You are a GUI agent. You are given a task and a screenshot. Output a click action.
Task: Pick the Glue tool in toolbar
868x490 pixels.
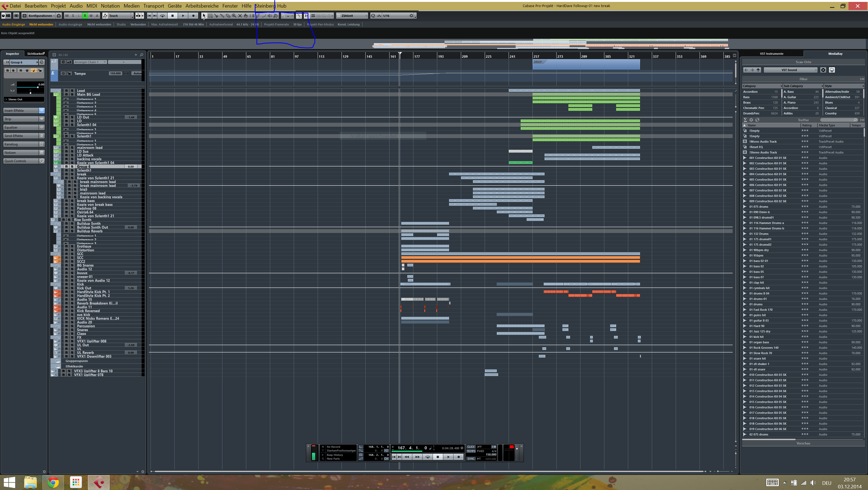click(222, 15)
